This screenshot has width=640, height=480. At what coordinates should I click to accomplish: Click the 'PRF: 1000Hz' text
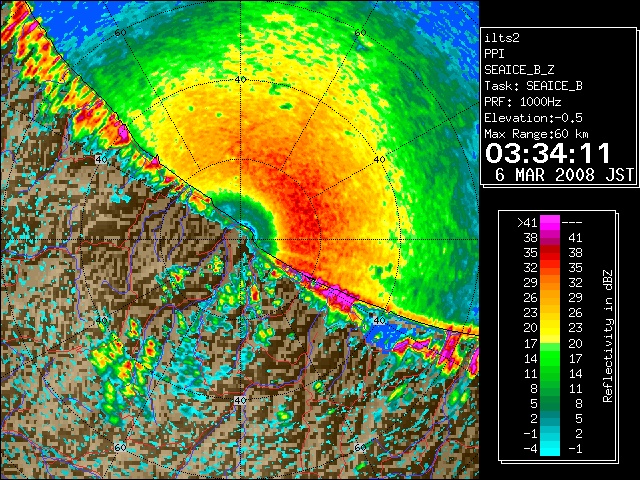(523, 102)
